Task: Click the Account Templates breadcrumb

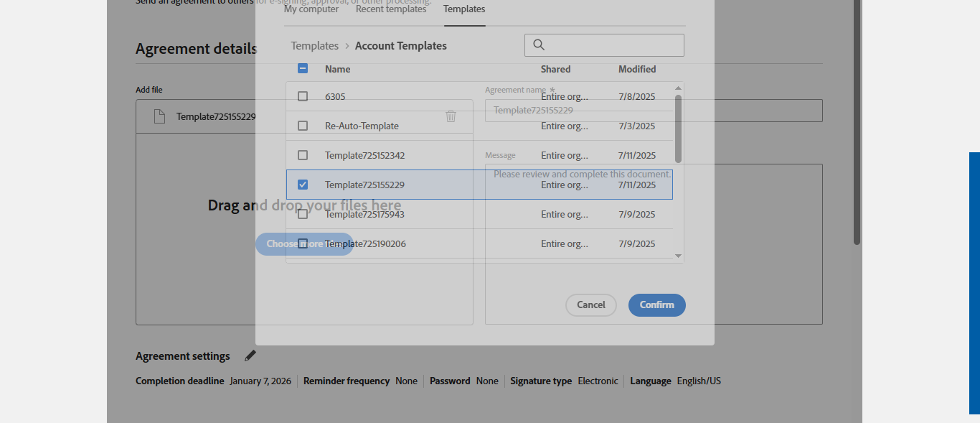Action: click(x=401, y=46)
